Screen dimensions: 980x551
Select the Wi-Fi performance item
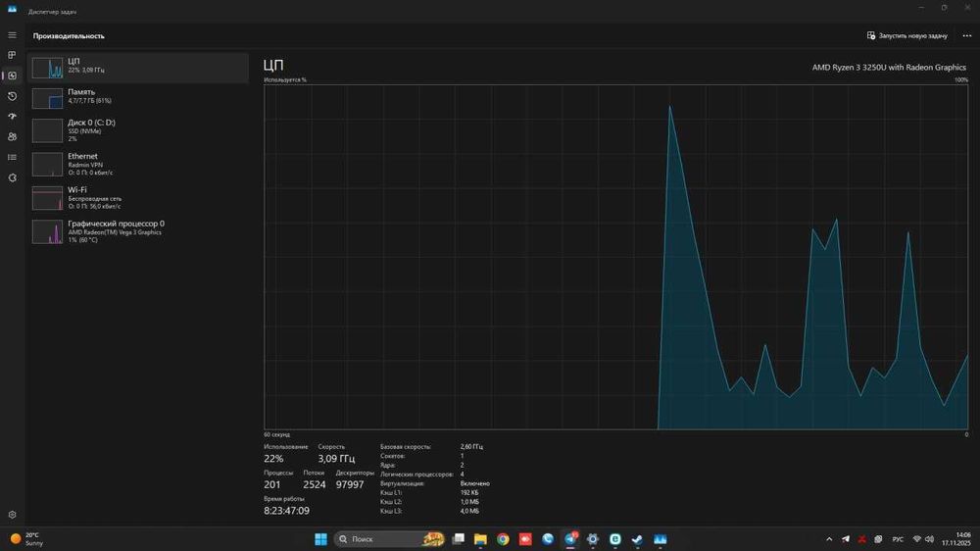point(138,198)
